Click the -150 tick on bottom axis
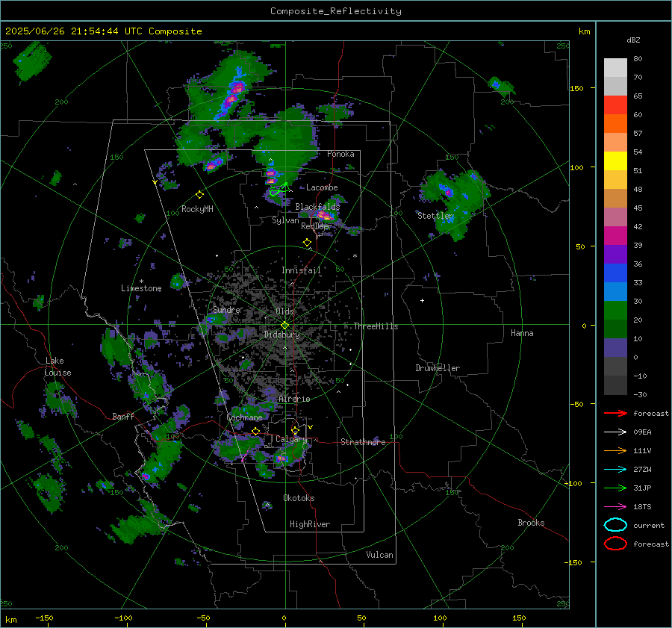 (x=44, y=618)
